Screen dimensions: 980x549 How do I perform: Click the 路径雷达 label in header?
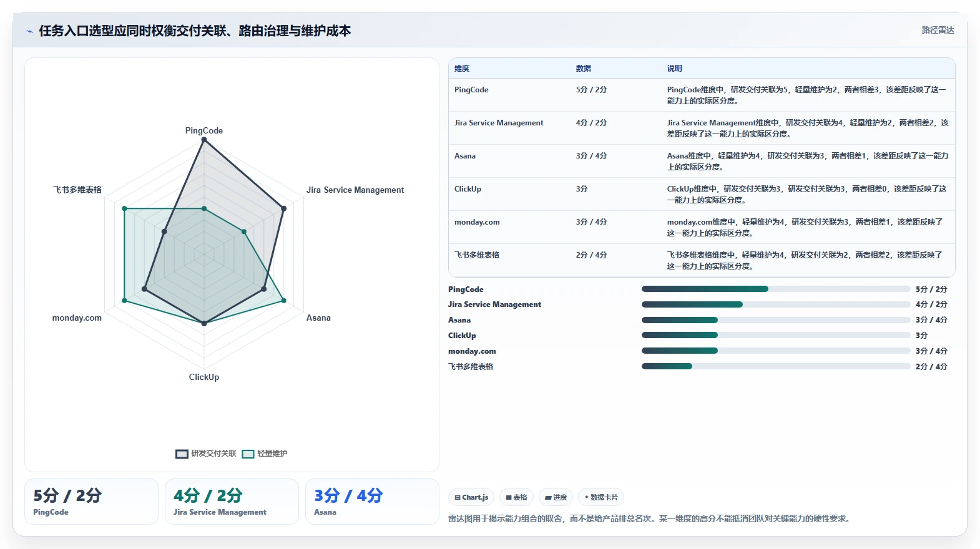click(938, 30)
